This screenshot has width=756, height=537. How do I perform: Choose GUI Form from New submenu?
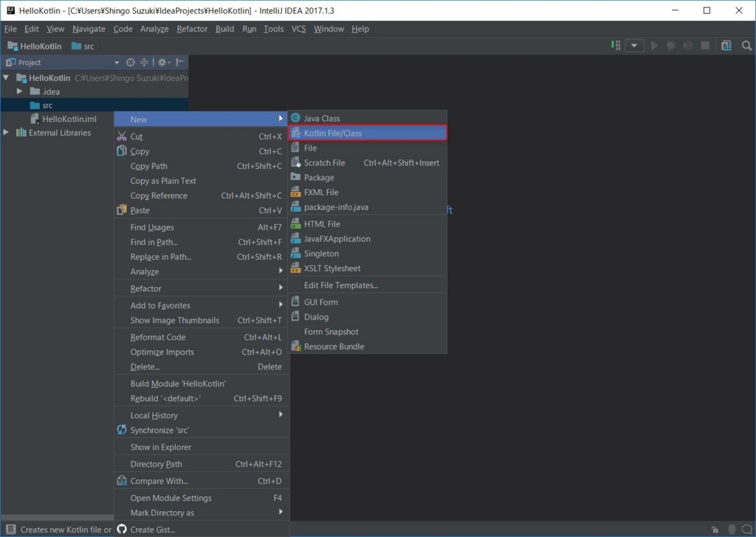click(368, 302)
